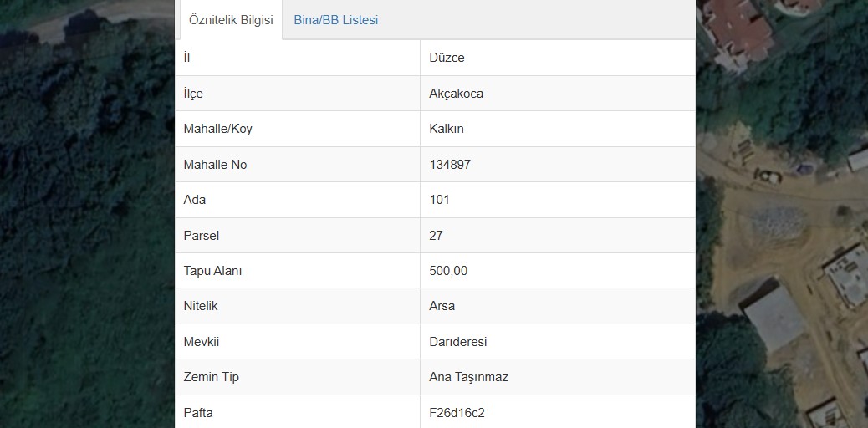Click the gray-roofed building on the map
The image size is (868, 428).
click(774, 318)
